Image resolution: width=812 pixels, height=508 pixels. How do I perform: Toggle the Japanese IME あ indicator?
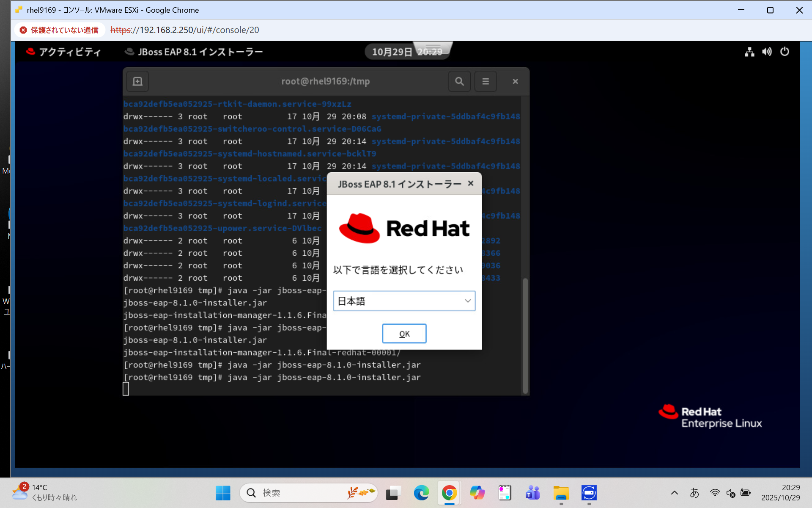pyautogui.click(x=694, y=493)
